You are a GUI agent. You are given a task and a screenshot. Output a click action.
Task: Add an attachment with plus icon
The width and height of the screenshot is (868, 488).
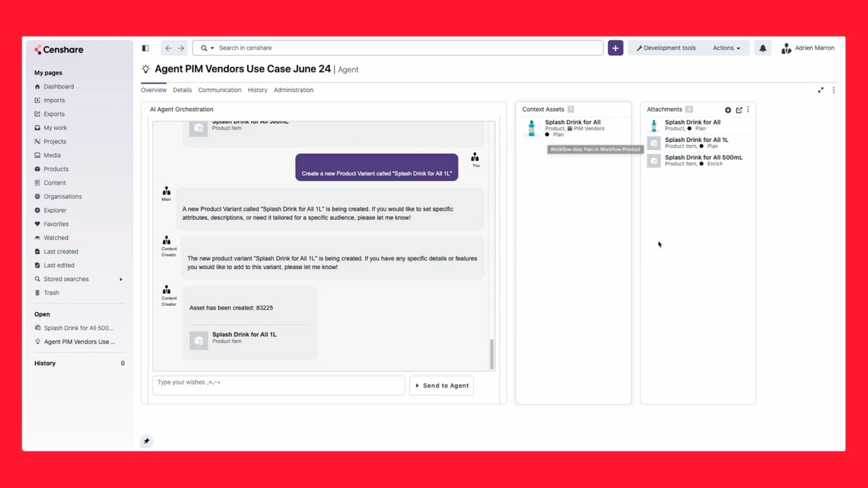coord(728,110)
